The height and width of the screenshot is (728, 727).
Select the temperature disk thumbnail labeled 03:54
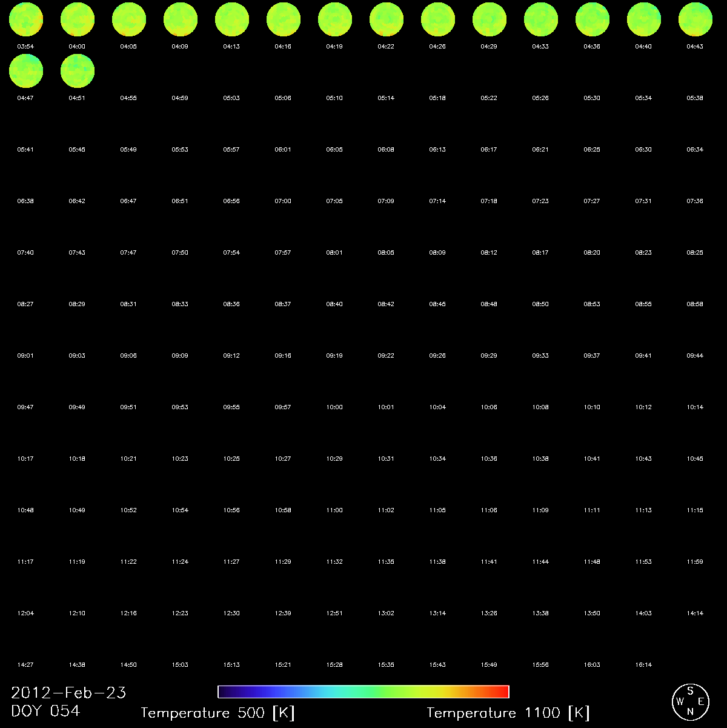coord(25,19)
